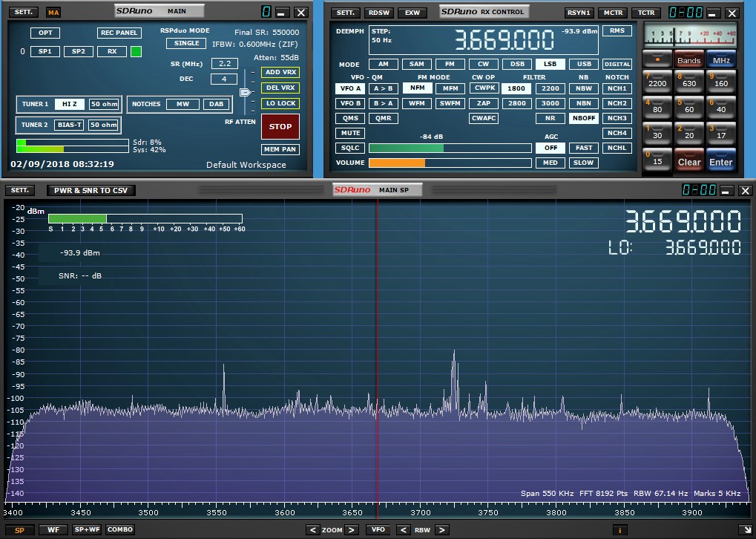Click the info 'i' icon in the spectrum footer
This screenshot has width=756, height=539.
click(x=620, y=530)
